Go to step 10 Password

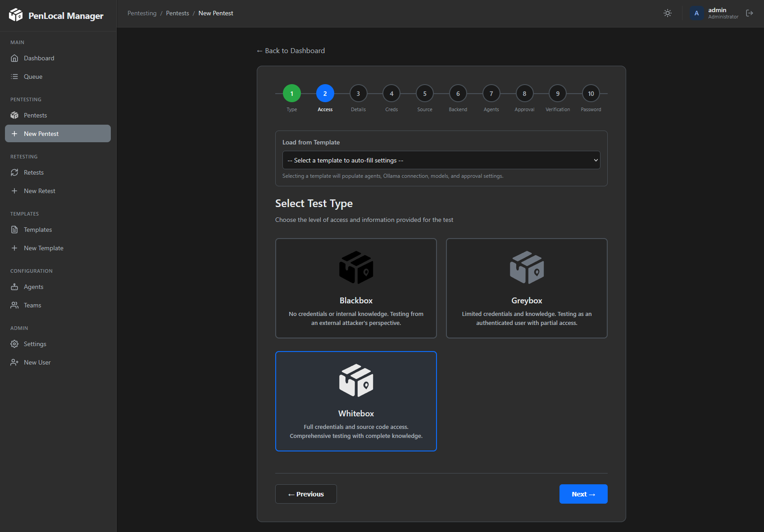[591, 94]
